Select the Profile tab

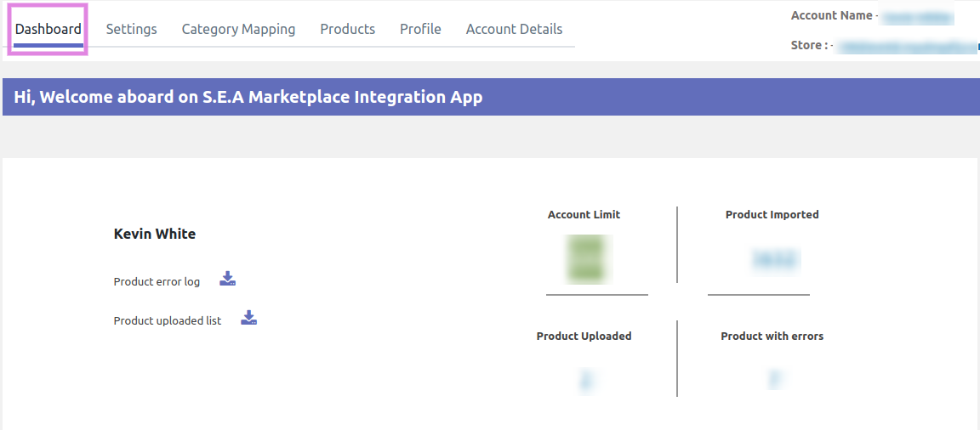click(420, 30)
